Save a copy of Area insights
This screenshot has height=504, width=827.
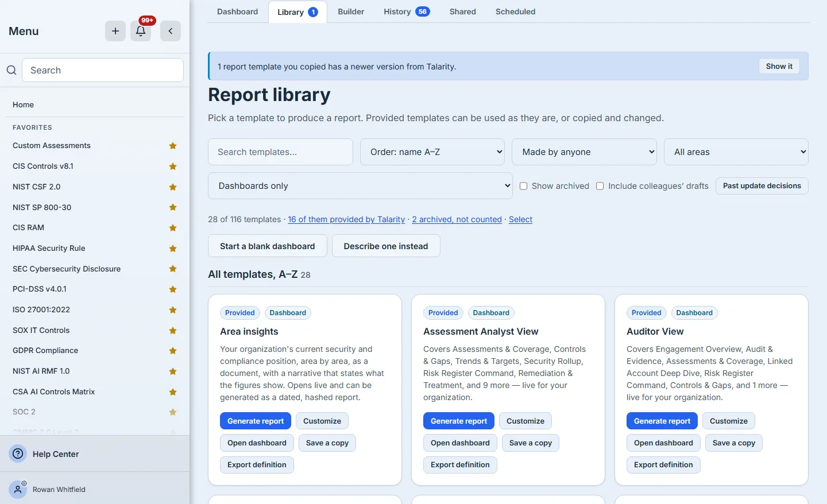[x=327, y=443]
